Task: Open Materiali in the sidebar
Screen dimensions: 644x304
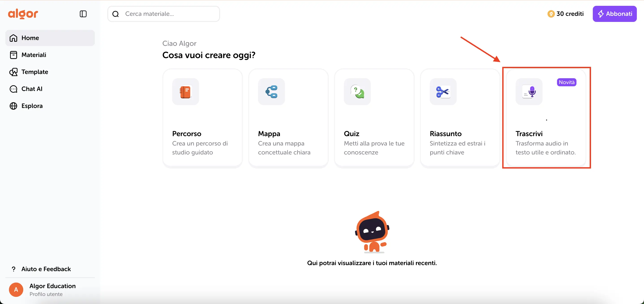Action: [x=34, y=55]
